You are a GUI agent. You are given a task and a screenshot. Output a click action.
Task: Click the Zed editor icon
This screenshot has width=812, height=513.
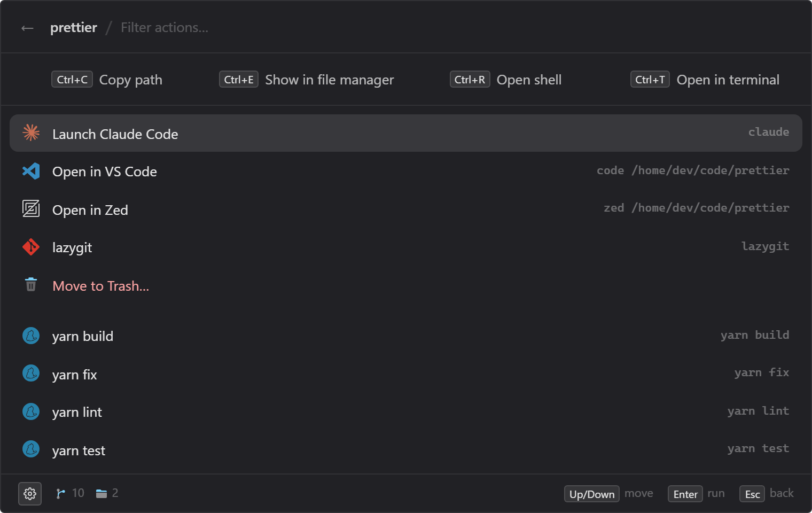click(x=31, y=208)
